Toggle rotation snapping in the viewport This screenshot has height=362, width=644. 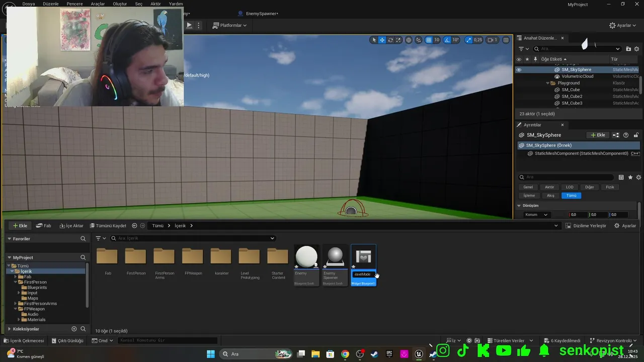(x=447, y=40)
